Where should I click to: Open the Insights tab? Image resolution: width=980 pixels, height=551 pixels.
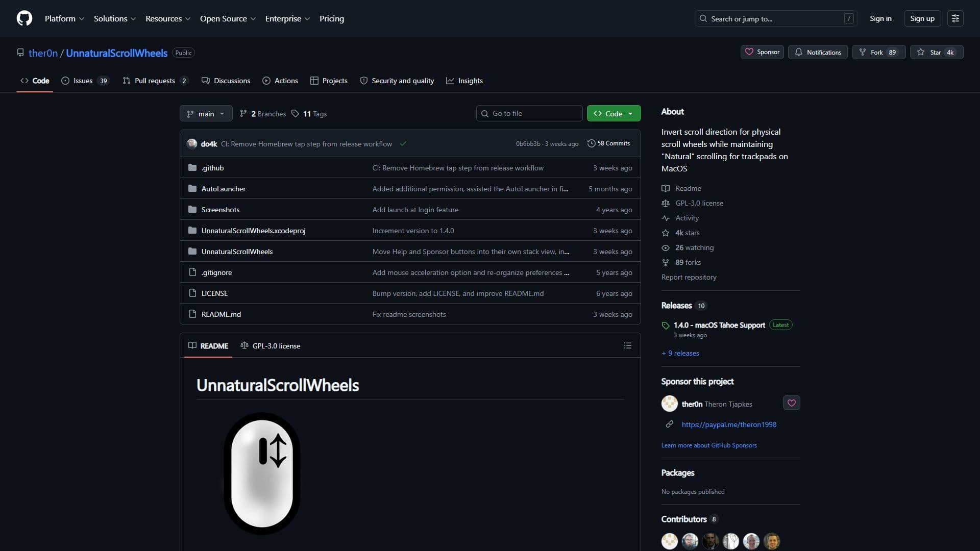(x=464, y=81)
